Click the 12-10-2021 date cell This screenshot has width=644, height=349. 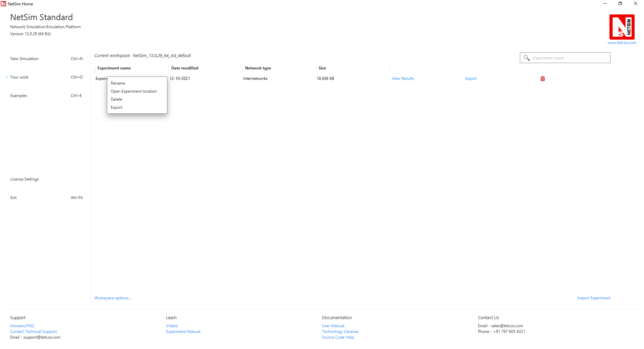click(180, 79)
